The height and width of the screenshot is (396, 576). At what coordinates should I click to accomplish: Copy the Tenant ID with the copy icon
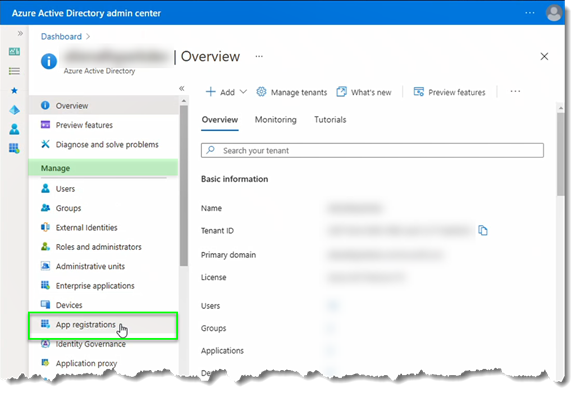point(483,230)
